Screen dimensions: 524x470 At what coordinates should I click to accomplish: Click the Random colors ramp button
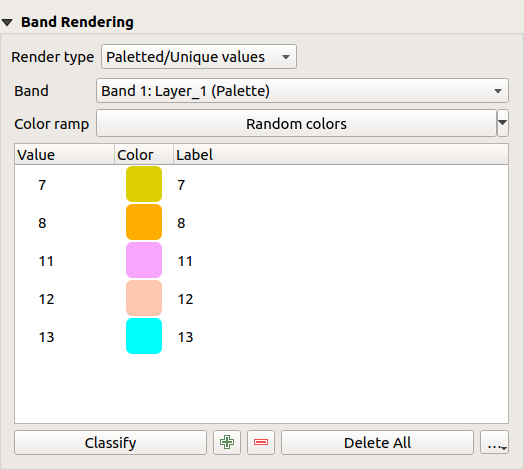tap(296, 123)
